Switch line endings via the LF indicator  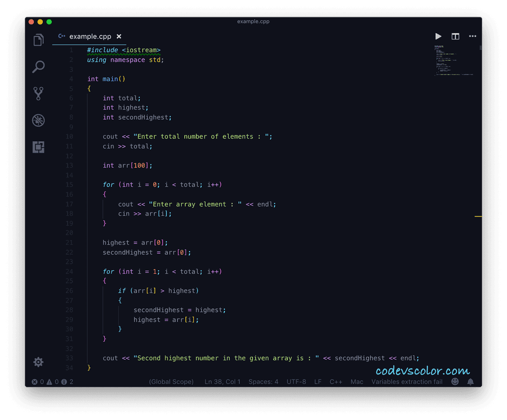318,381
